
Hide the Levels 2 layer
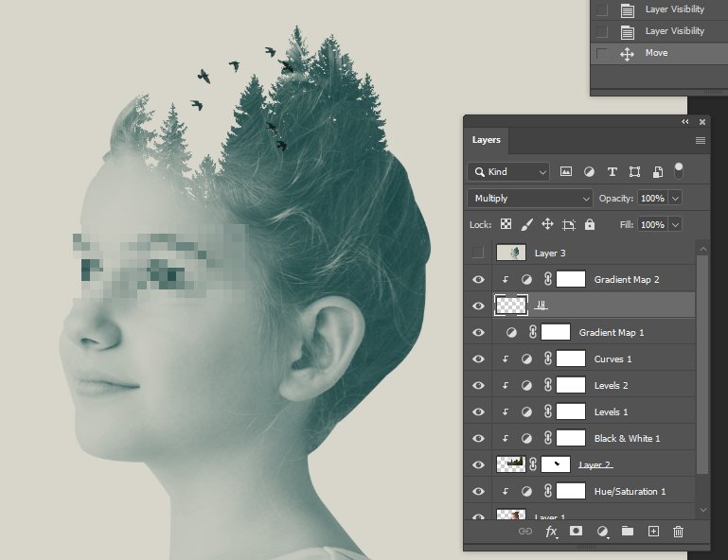478,385
